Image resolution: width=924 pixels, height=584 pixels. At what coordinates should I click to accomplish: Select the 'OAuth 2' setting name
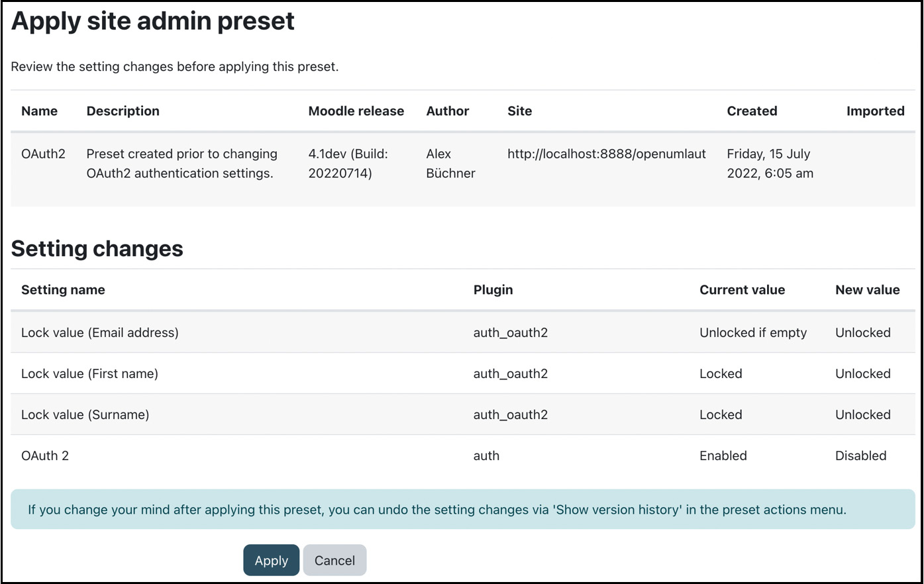(x=45, y=456)
